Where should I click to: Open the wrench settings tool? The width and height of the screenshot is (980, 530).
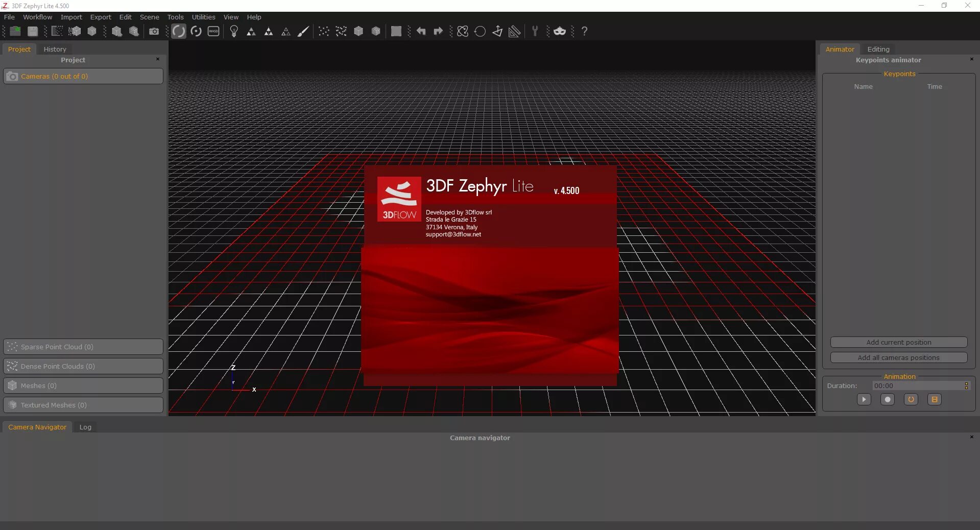pyautogui.click(x=535, y=31)
